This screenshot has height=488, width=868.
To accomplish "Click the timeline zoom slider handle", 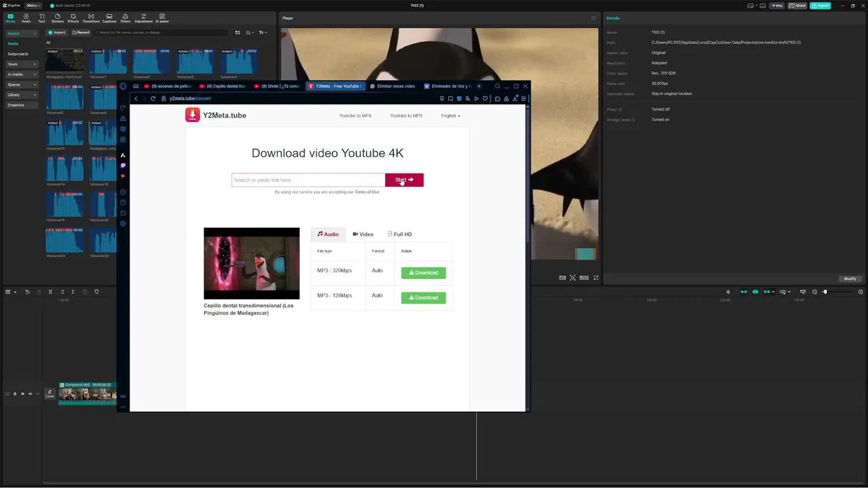I will click(825, 291).
